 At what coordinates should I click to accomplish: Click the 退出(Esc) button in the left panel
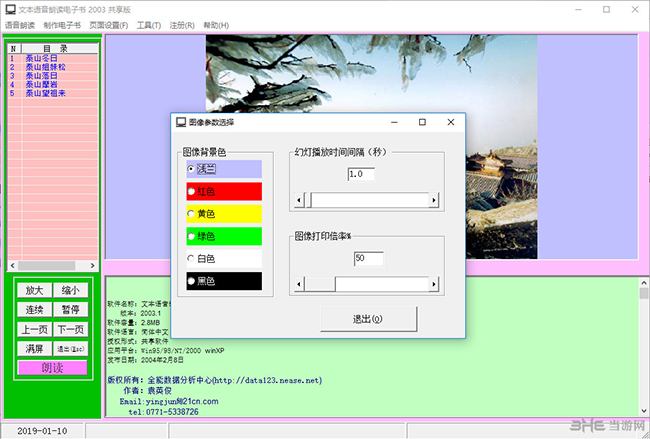pyautogui.click(x=70, y=349)
